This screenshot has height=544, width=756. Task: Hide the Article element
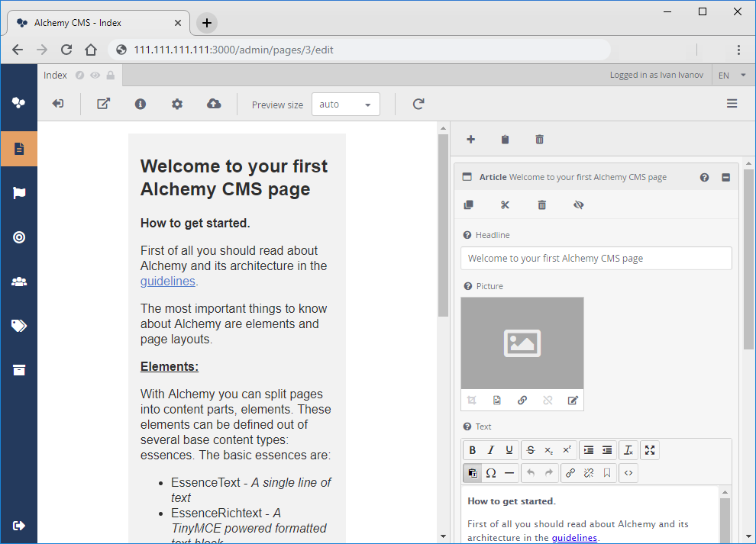578,204
